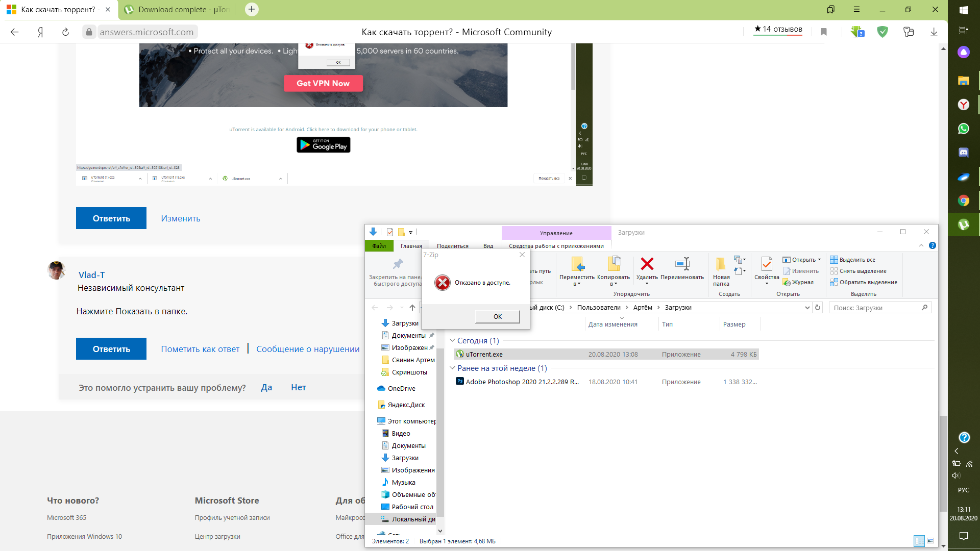Collapse the Ранее на этой неделе group
Image resolution: width=980 pixels, height=551 pixels.
click(452, 368)
